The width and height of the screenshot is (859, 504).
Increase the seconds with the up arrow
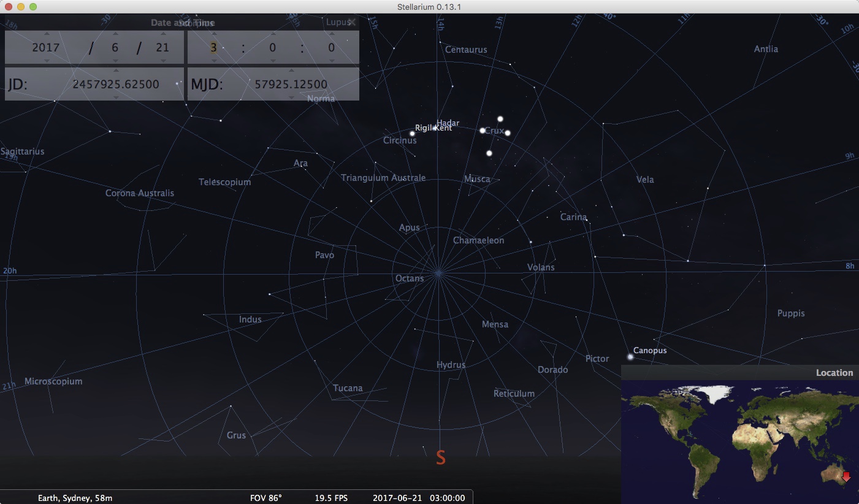pos(331,34)
